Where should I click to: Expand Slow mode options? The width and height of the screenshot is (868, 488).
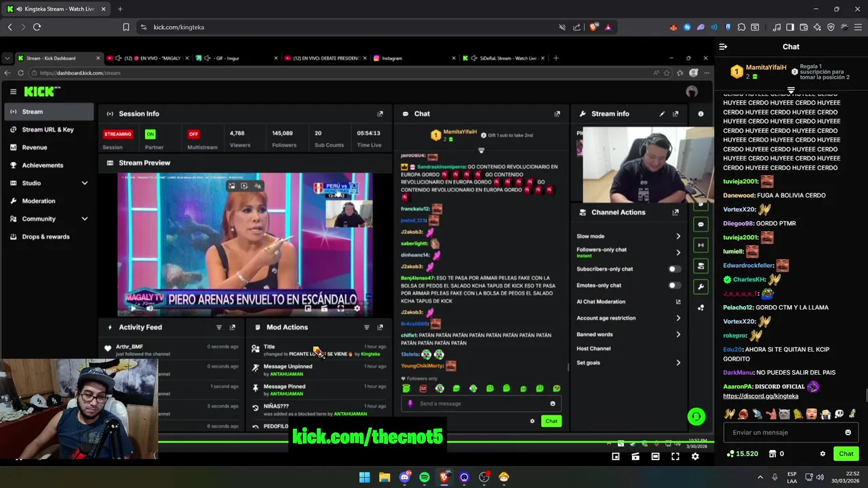point(678,237)
